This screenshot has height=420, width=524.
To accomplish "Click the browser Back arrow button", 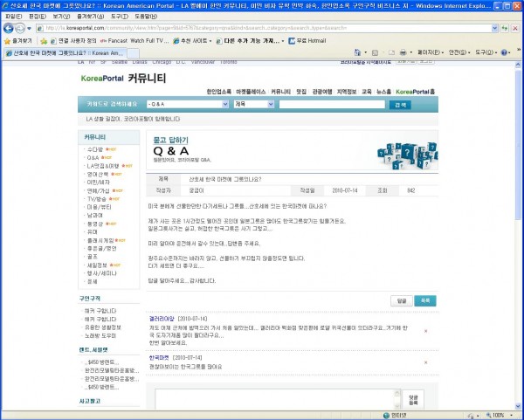I will tap(9, 28).
